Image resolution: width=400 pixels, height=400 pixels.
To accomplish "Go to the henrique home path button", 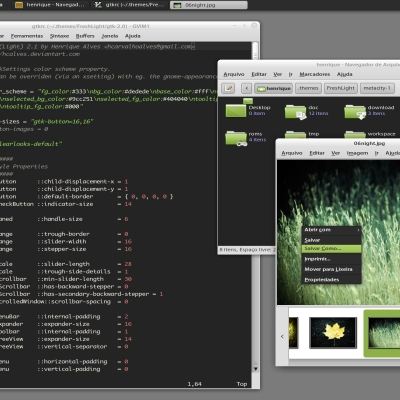I will [x=274, y=88].
